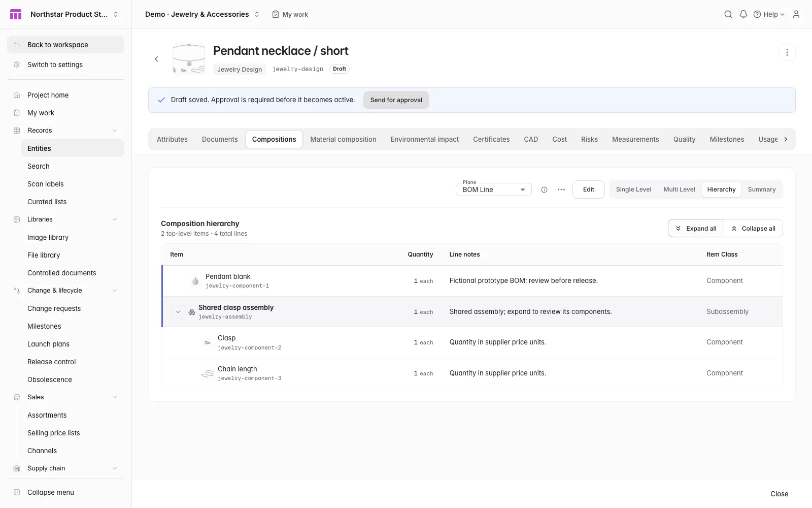Viewport: 812px width, 508px height.
Task: Open the three-dot menu beside the page title
Action: (x=787, y=52)
